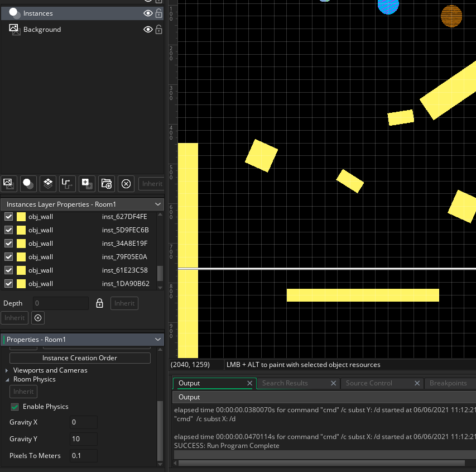
Task: Select the inst_61E23C58 instance name
Action: 125,270
